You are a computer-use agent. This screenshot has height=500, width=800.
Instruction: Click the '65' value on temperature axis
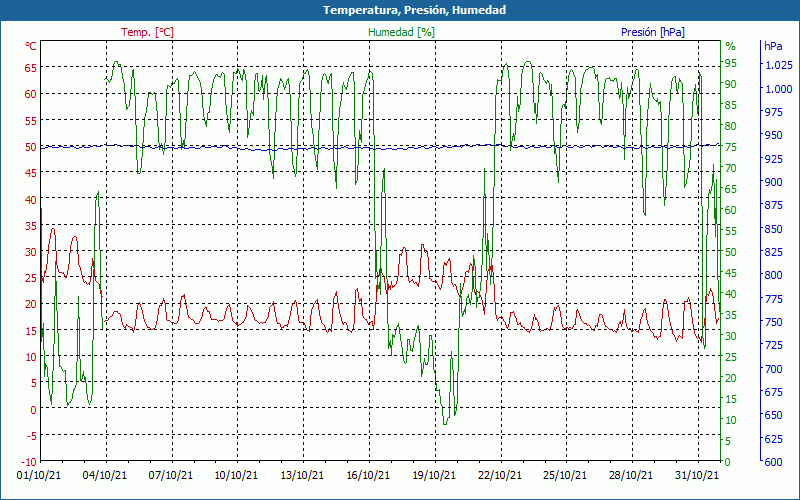[x=31, y=67]
